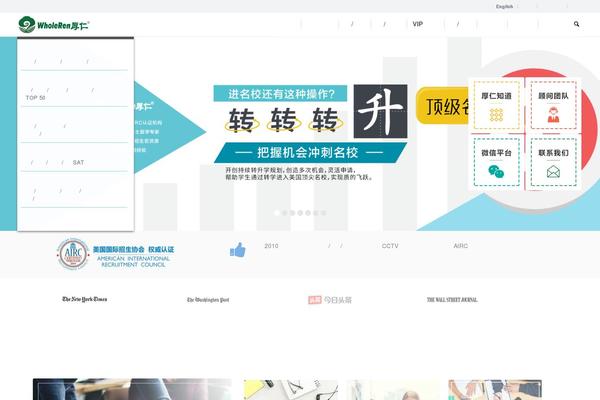This screenshot has height=400, width=600.
Task: Click the AIRC certification seal logo
Action: [73, 254]
